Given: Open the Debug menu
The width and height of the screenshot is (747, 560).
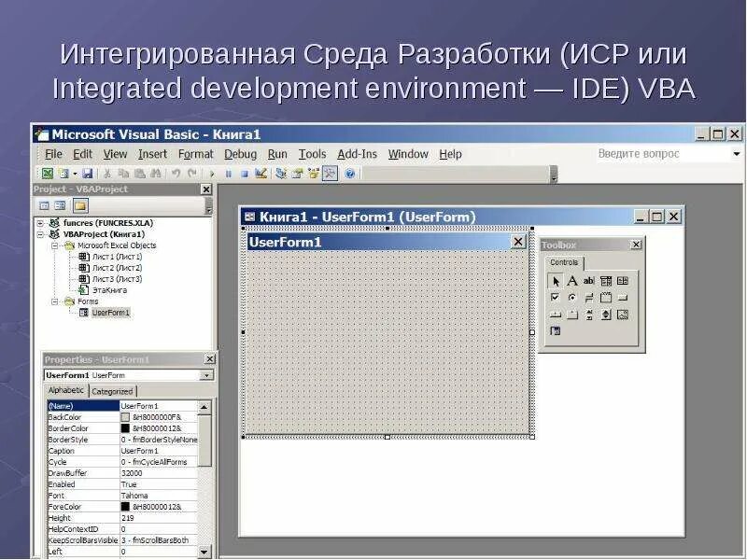Looking at the screenshot, I should 240,154.
